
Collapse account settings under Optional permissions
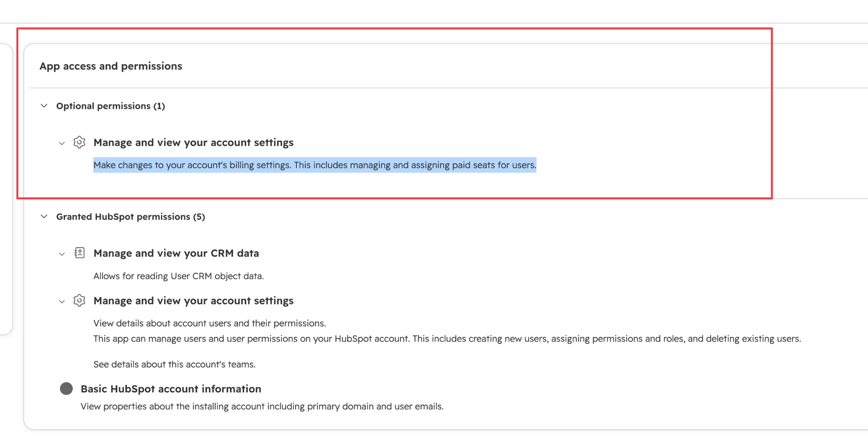(62, 143)
